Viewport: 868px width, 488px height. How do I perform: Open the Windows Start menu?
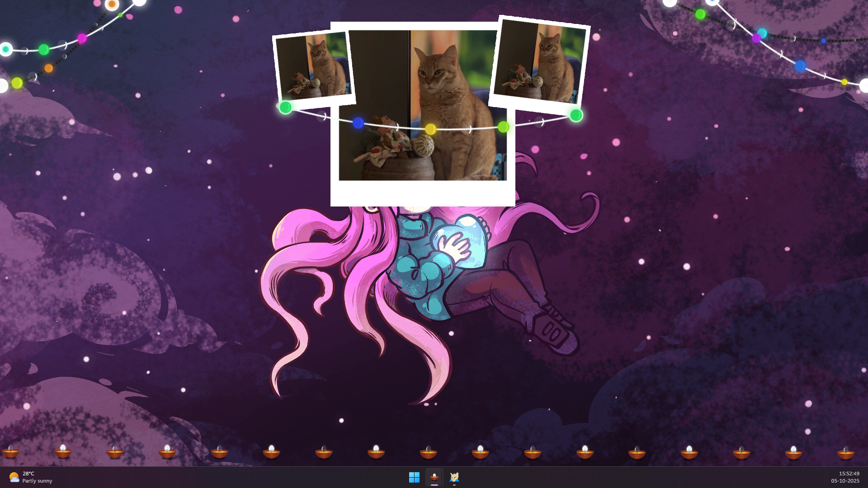tap(414, 477)
